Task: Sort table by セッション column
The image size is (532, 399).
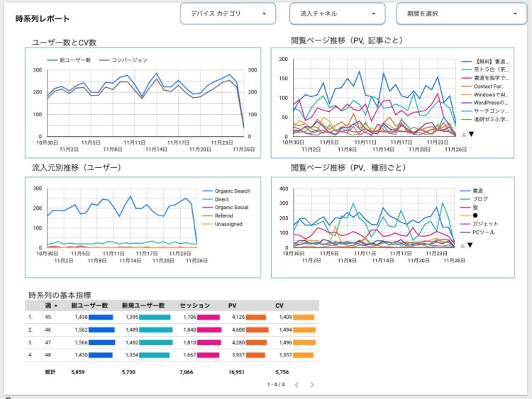Action: coord(195,305)
